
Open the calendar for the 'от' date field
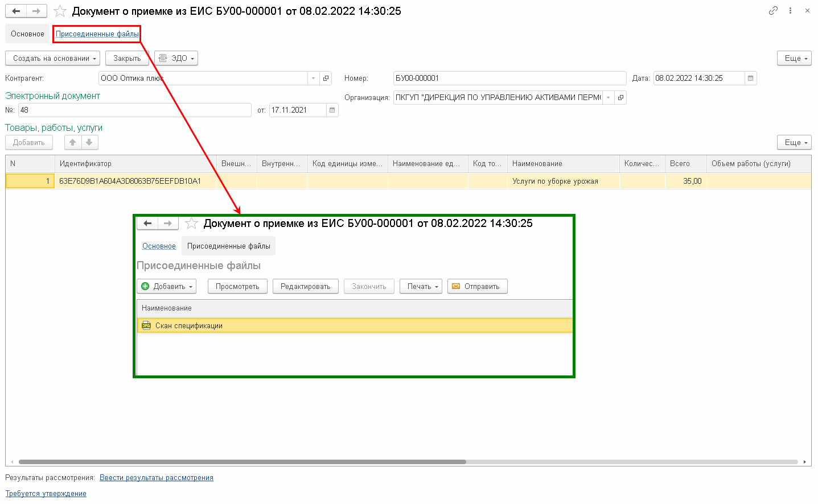click(x=332, y=110)
